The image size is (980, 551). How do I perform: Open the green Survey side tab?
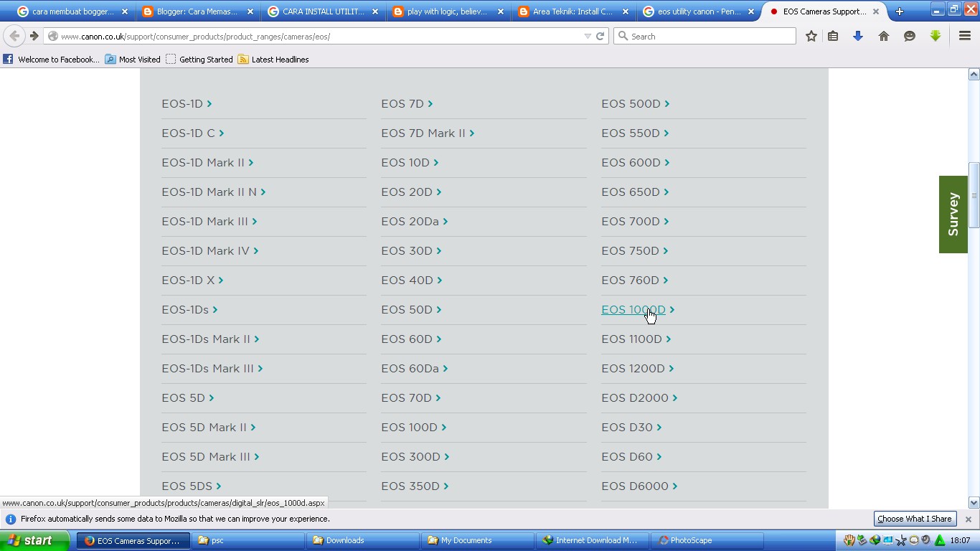click(953, 215)
